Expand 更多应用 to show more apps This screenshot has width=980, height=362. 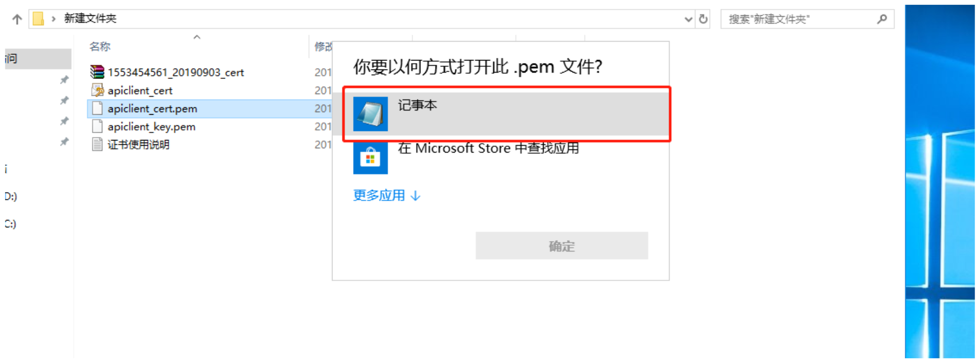(387, 196)
